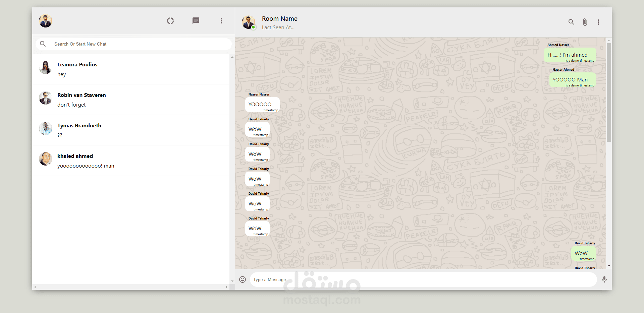Click the "Ahmed Nasser" sender name
644x313 pixels.
tap(558, 45)
